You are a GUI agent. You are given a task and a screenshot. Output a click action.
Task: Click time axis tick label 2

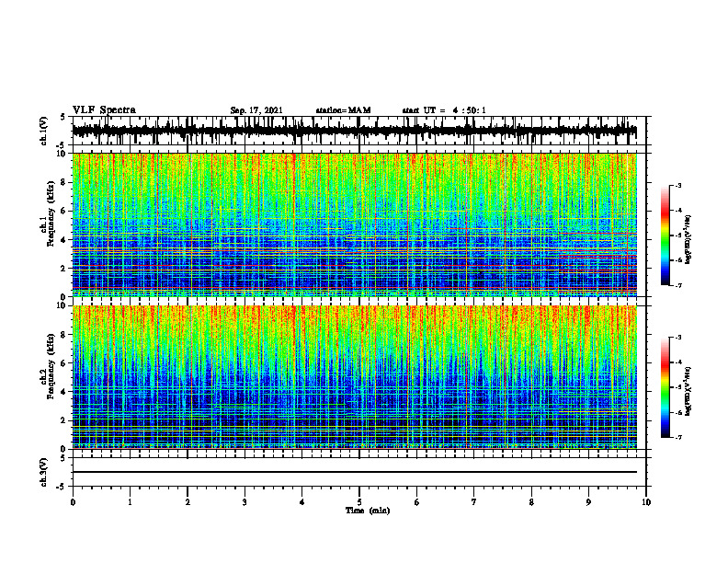tap(188, 502)
